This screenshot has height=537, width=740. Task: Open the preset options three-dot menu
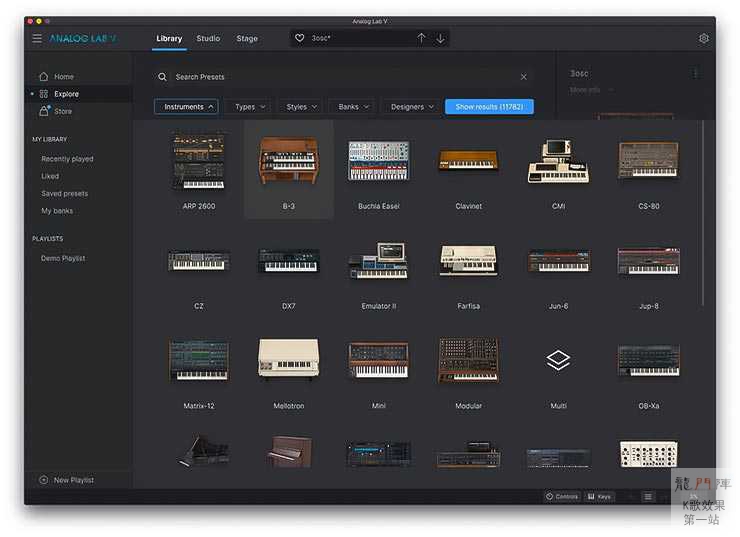coord(694,73)
